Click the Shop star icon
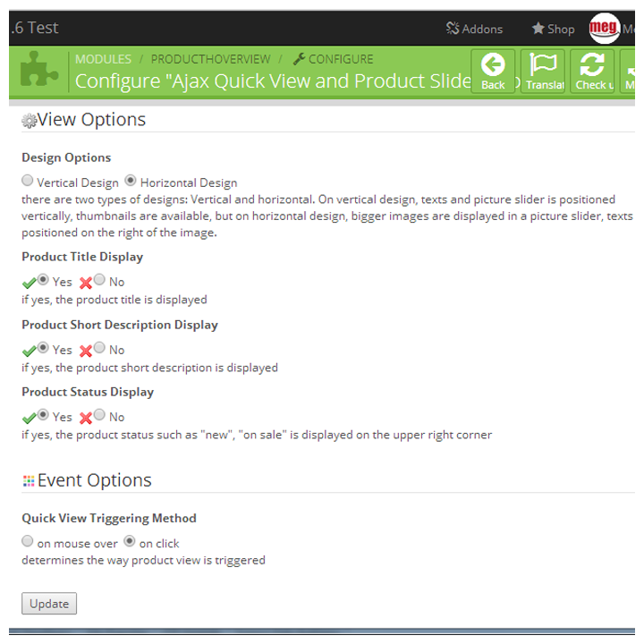644x644 pixels. click(x=538, y=29)
